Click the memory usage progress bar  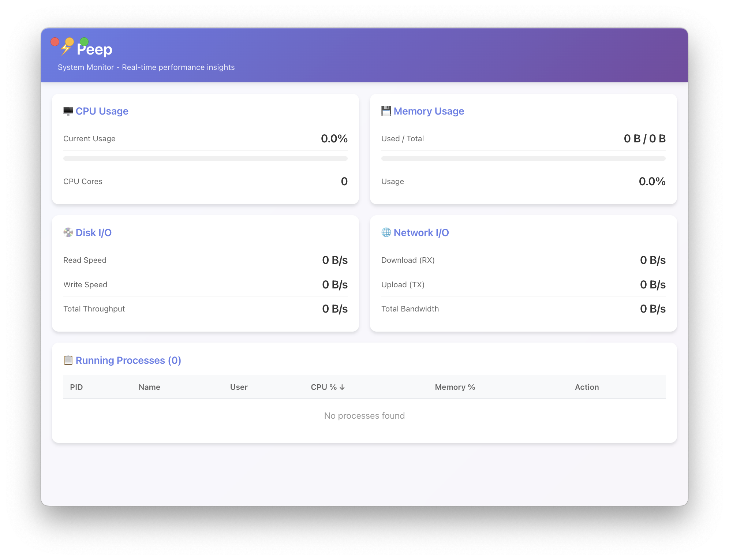pyautogui.click(x=523, y=158)
